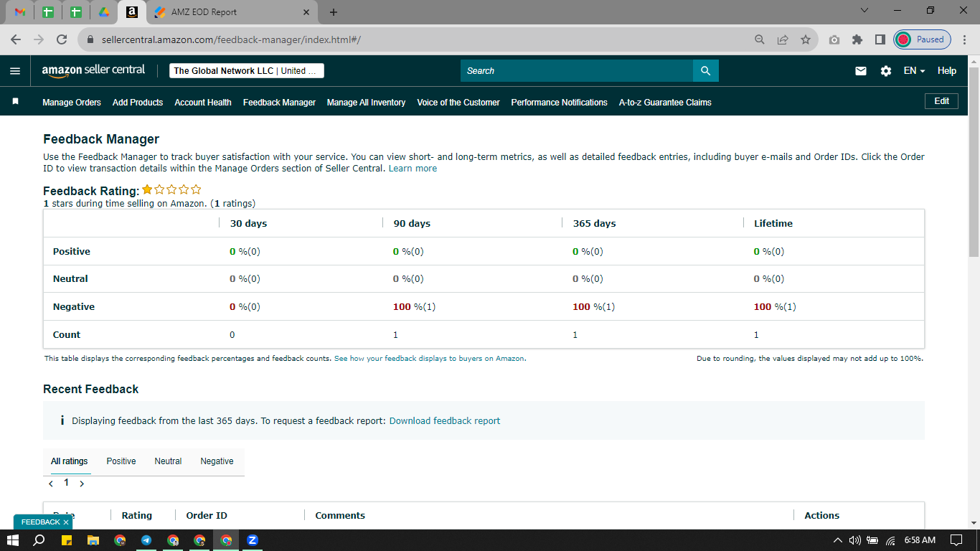Open the Seller Central hamburger menu
980x551 pixels.
(15, 71)
